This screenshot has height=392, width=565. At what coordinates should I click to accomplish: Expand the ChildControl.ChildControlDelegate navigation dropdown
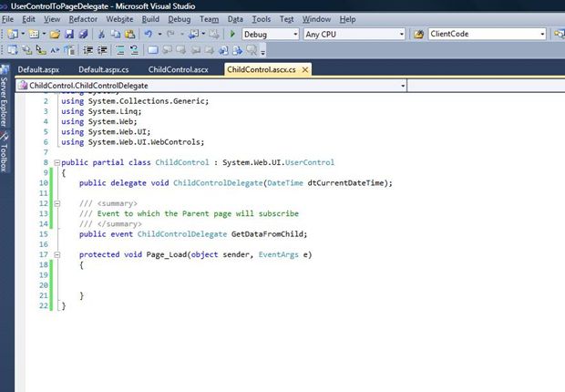click(402, 85)
